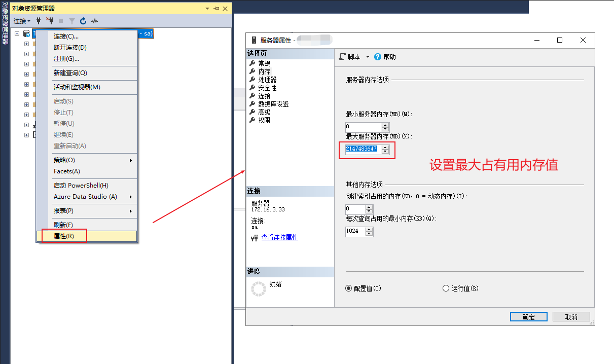Refresh Object Explorer using the circular arrow icon
This screenshot has width=614, height=364.
pyautogui.click(x=83, y=21)
